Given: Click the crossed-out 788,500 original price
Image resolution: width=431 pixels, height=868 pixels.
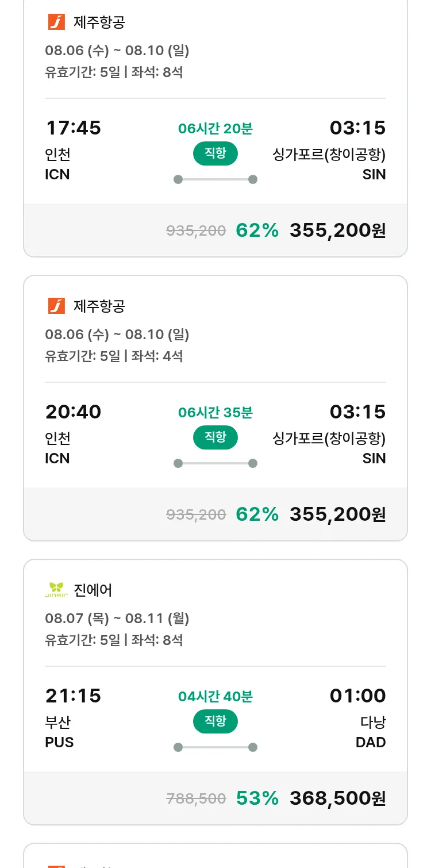Looking at the screenshot, I should pyautogui.click(x=196, y=798).
